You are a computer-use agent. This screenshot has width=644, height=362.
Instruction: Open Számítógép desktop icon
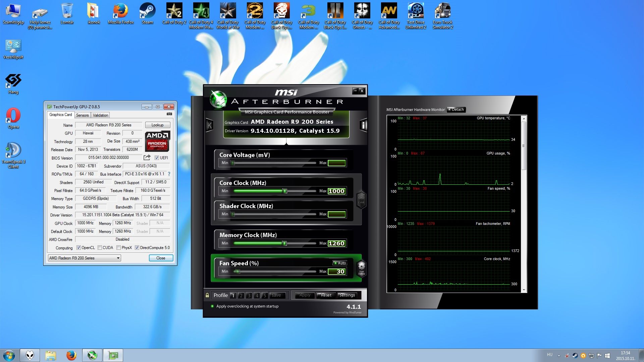tap(13, 13)
